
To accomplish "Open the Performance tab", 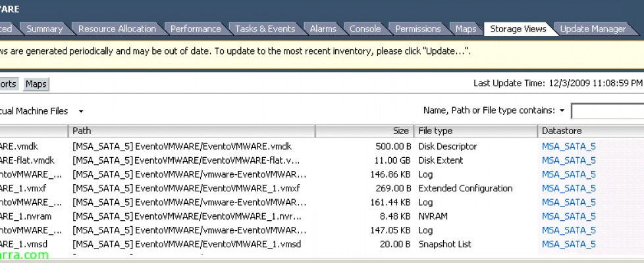I will tap(196, 29).
